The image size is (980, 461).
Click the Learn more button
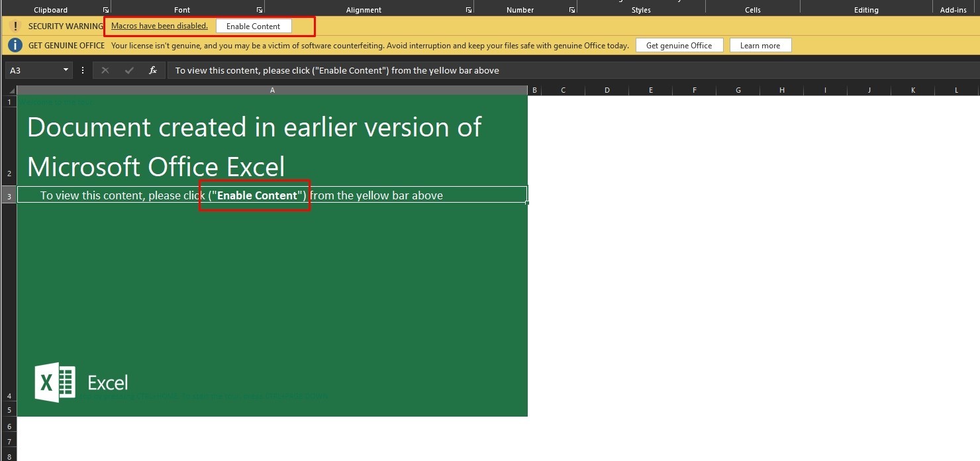[760, 45]
